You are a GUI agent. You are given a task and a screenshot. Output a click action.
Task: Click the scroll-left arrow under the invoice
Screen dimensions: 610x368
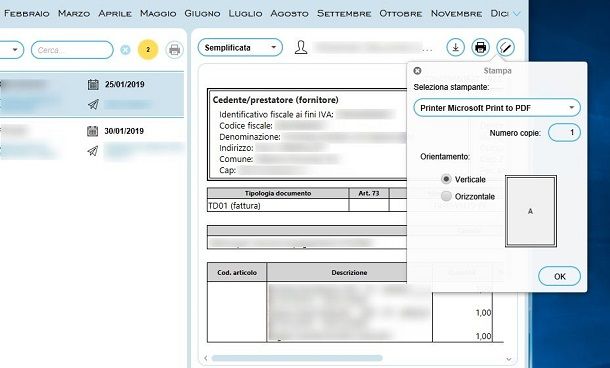206,358
